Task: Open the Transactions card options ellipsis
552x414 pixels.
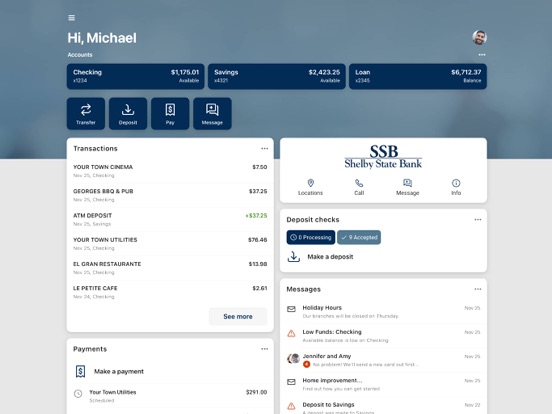Action: [x=264, y=149]
